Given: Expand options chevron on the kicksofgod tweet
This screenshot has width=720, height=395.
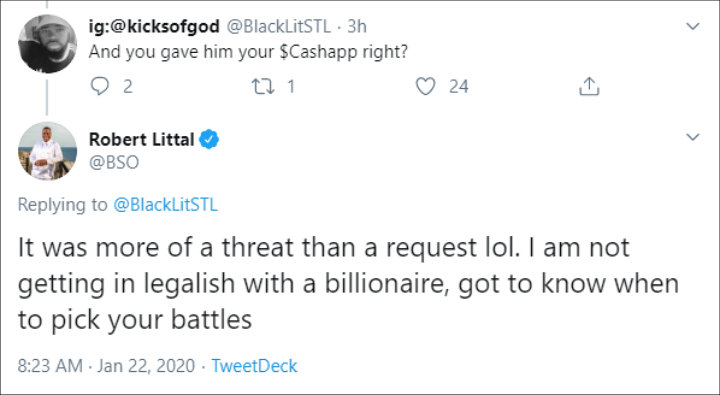Looking at the screenshot, I should 692,26.
